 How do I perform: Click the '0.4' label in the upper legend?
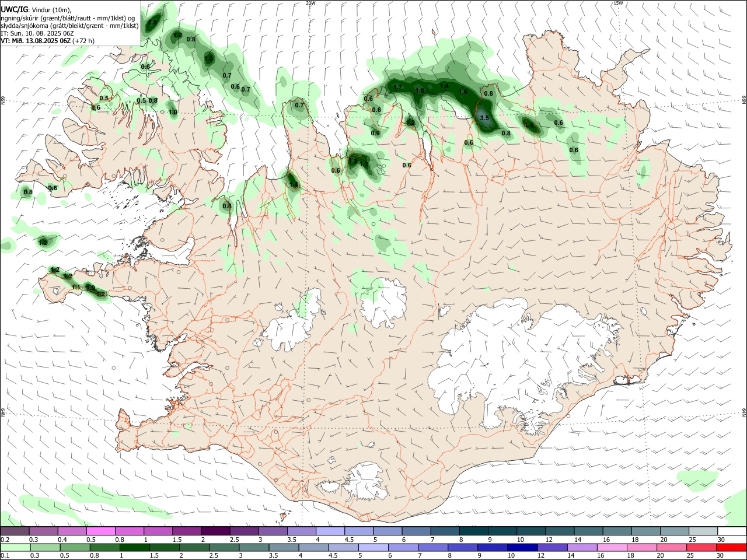point(62,540)
